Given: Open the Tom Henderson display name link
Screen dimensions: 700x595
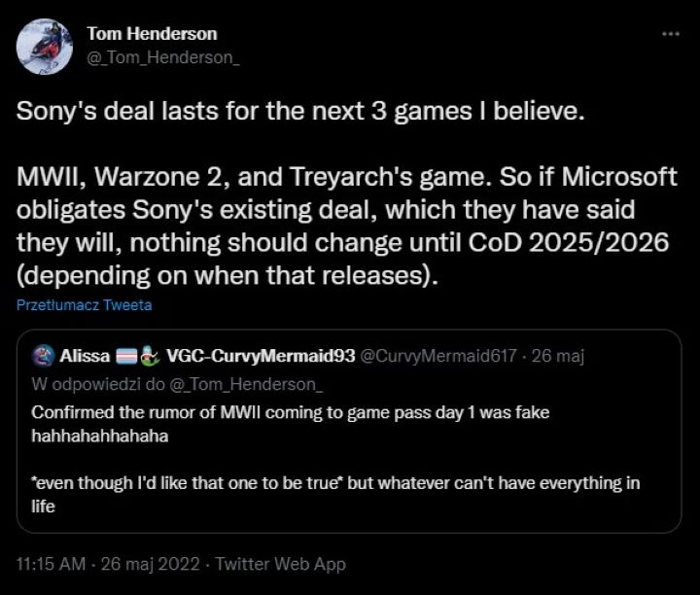Looking at the screenshot, I should click(152, 33).
